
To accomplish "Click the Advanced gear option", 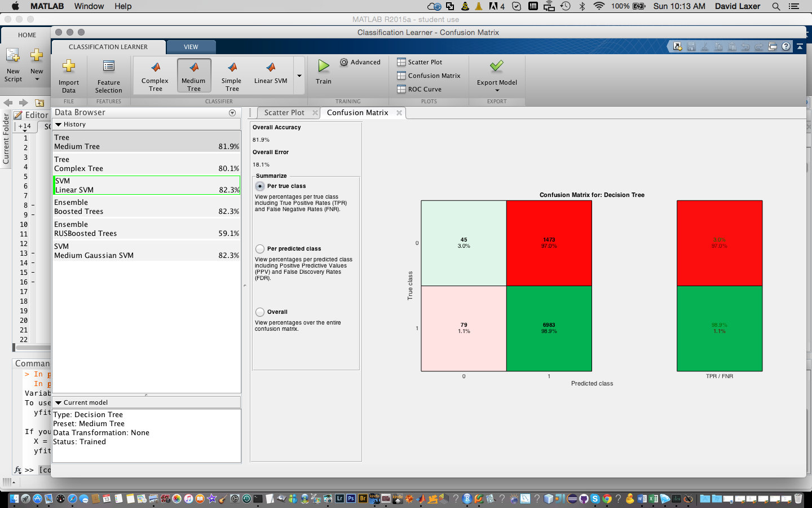I will tap(360, 62).
